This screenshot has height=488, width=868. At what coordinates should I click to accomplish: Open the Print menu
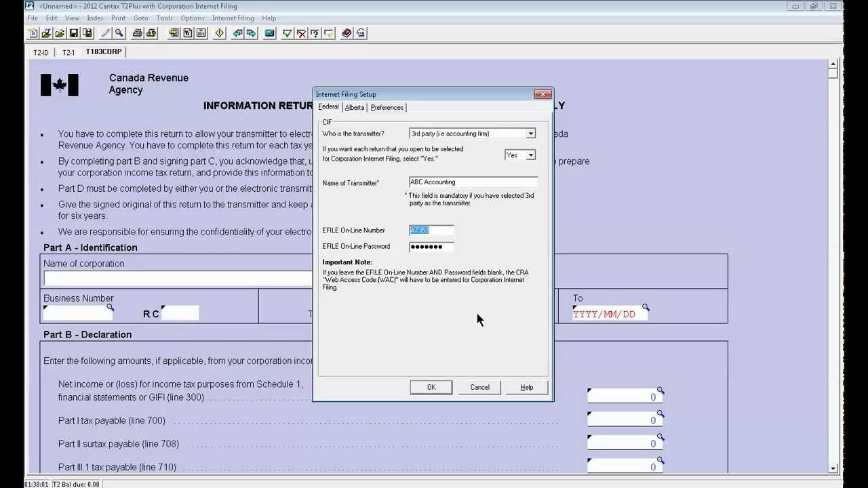118,18
